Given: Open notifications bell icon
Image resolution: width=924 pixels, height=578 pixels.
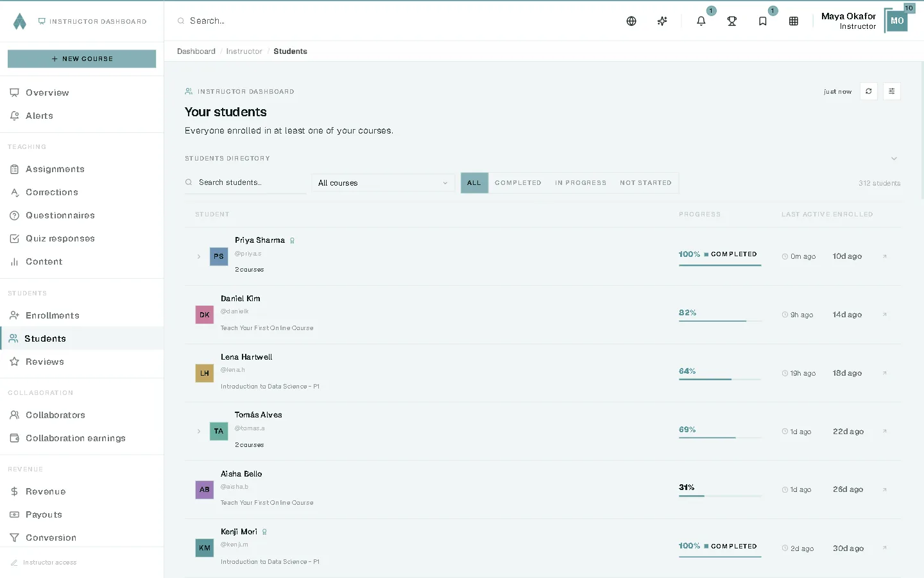Looking at the screenshot, I should tap(701, 21).
